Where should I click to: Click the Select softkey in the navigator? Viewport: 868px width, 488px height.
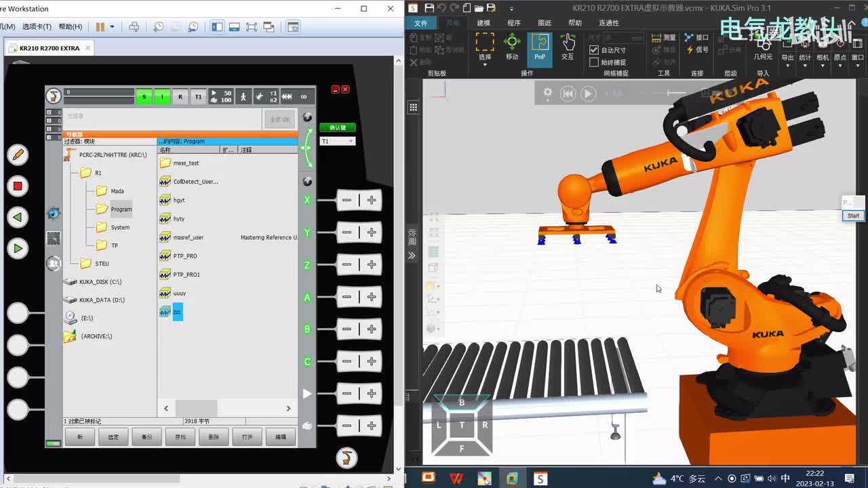point(113,437)
